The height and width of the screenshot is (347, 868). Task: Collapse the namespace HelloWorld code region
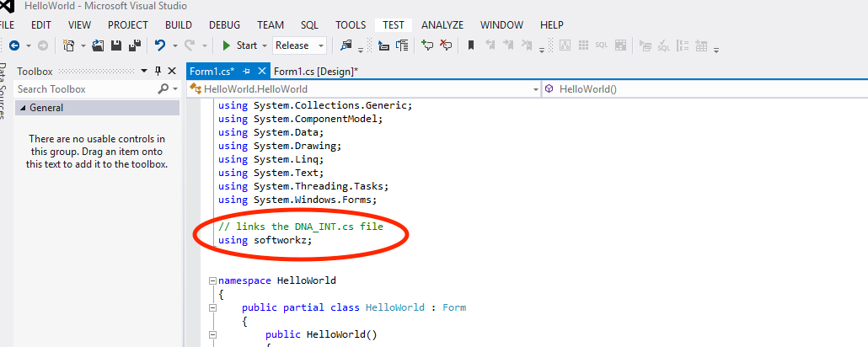212,280
